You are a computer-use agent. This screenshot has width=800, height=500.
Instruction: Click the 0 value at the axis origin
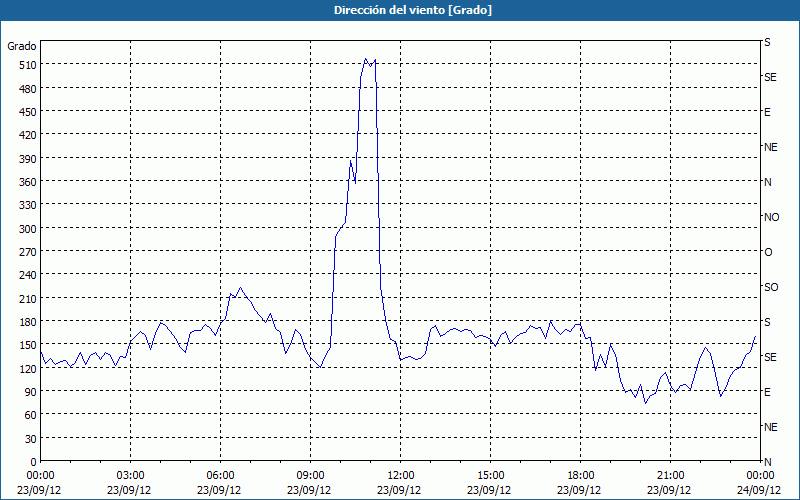coord(34,462)
